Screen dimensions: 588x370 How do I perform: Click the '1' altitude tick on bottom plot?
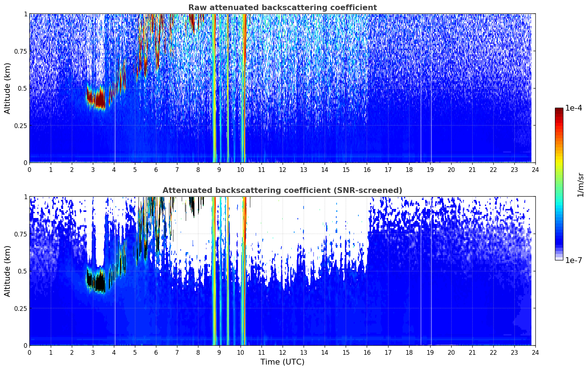25,197
